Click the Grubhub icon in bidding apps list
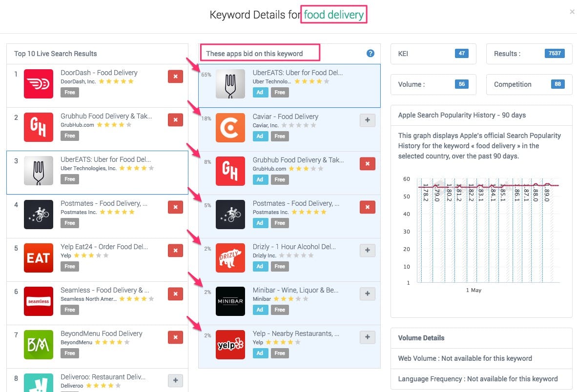Screen dimensions: 577x392 (230, 171)
